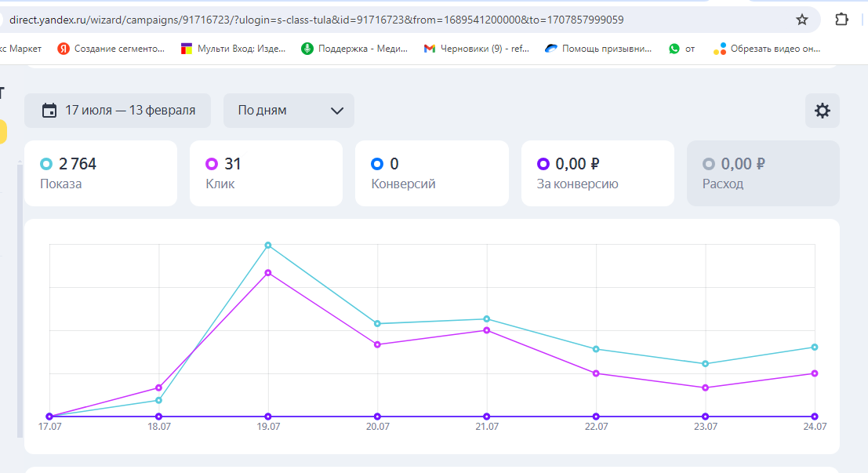868x473 pixels.
Task: Open the 'Помощь призывни...' bookmark
Action: [598, 49]
